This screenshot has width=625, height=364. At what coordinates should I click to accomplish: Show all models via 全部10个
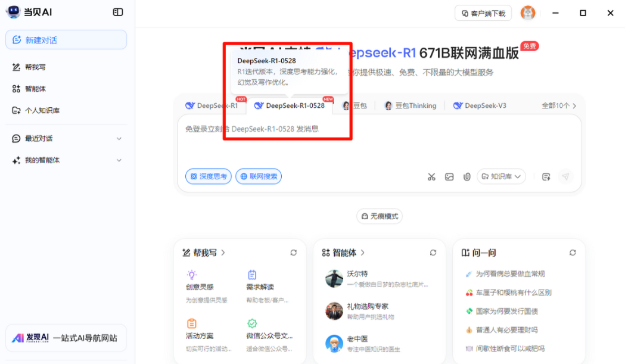point(559,105)
